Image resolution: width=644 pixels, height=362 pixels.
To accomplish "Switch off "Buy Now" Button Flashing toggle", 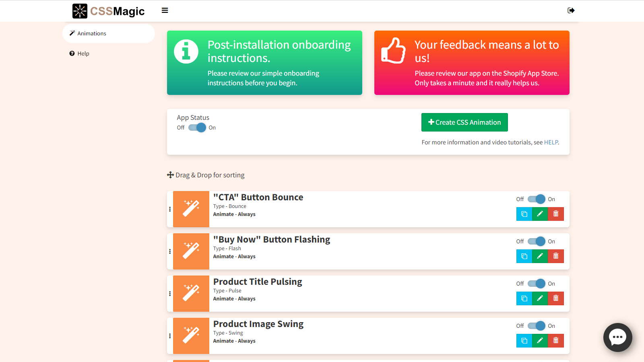I will pos(537,241).
